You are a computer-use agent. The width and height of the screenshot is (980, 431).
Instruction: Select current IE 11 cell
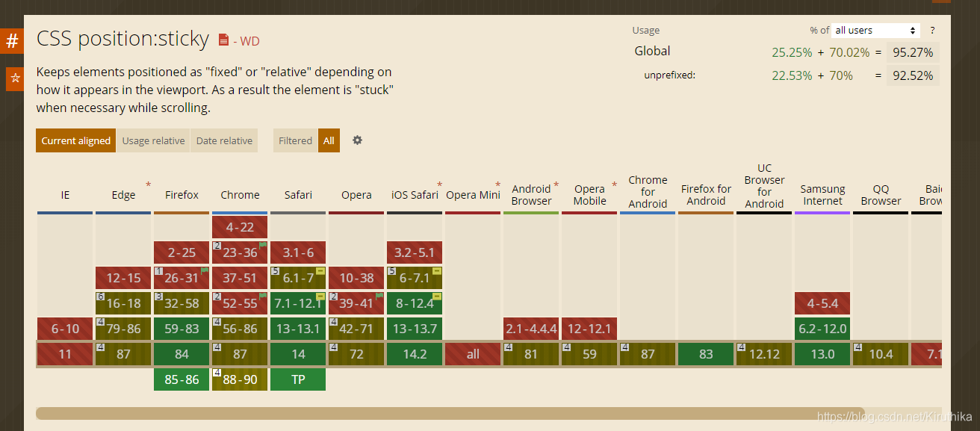(65, 354)
